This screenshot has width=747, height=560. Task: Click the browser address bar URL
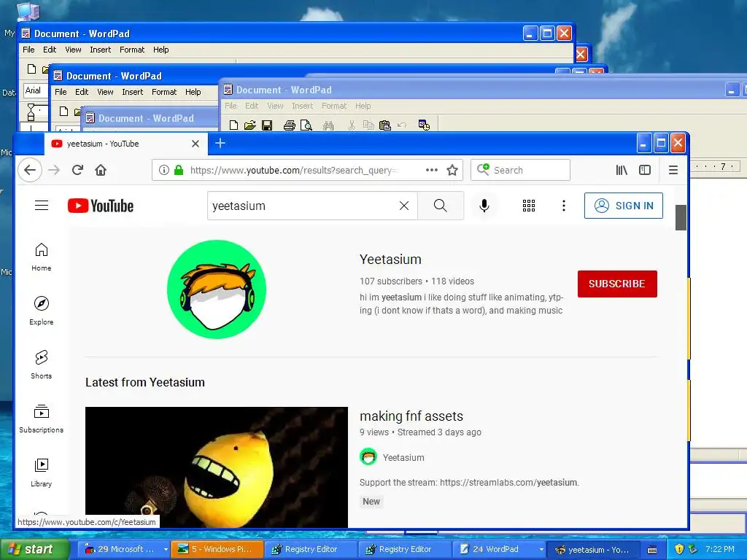point(294,170)
